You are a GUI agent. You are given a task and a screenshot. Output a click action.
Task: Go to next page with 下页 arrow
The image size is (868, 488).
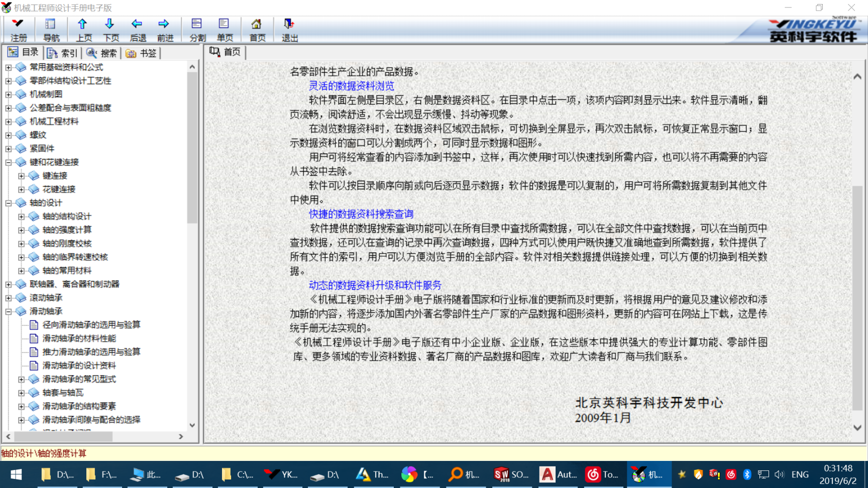111,30
